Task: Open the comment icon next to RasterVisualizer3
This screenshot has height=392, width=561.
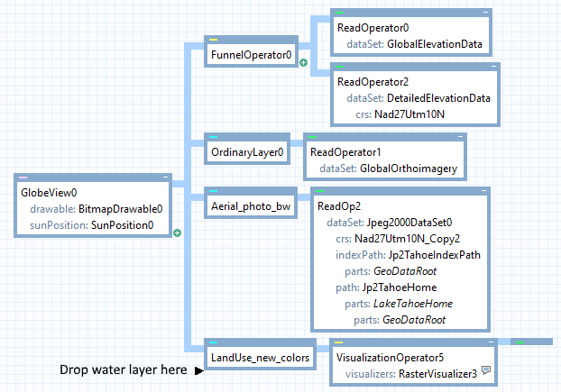Action: (x=485, y=370)
